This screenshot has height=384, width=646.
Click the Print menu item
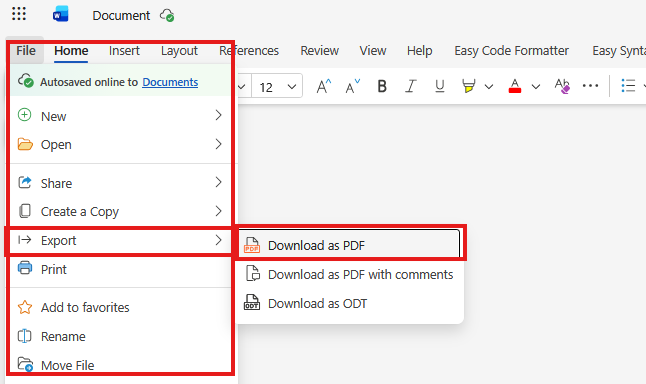tap(120, 269)
